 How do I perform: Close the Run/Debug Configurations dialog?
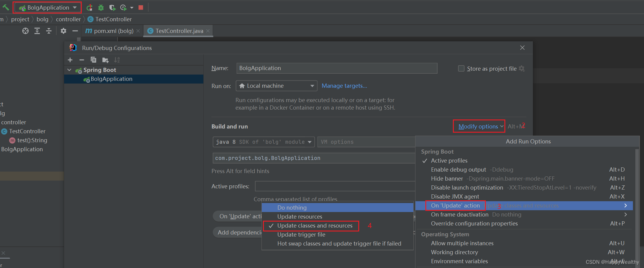coord(522,48)
